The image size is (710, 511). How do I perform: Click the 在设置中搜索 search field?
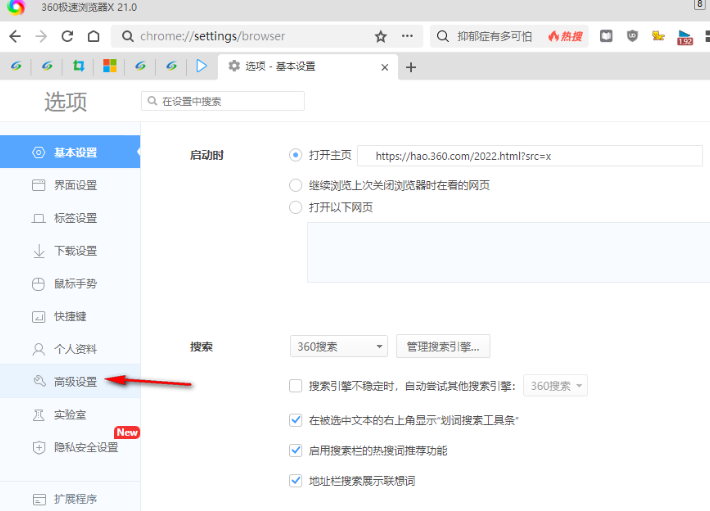223,101
